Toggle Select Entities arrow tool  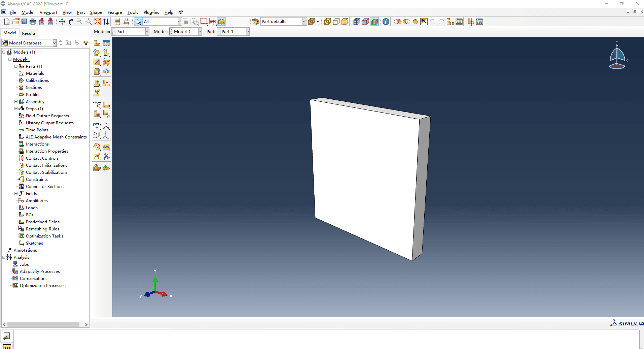pyautogui.click(x=139, y=22)
